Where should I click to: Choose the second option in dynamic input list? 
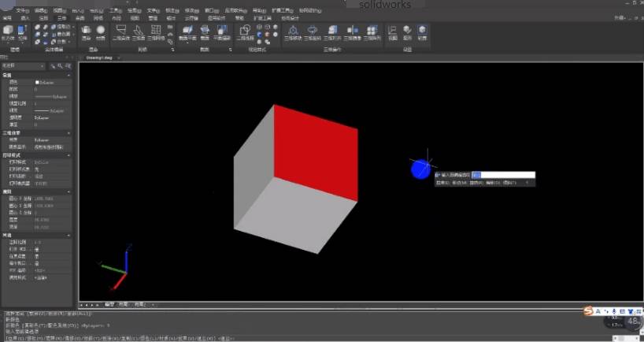459,183
